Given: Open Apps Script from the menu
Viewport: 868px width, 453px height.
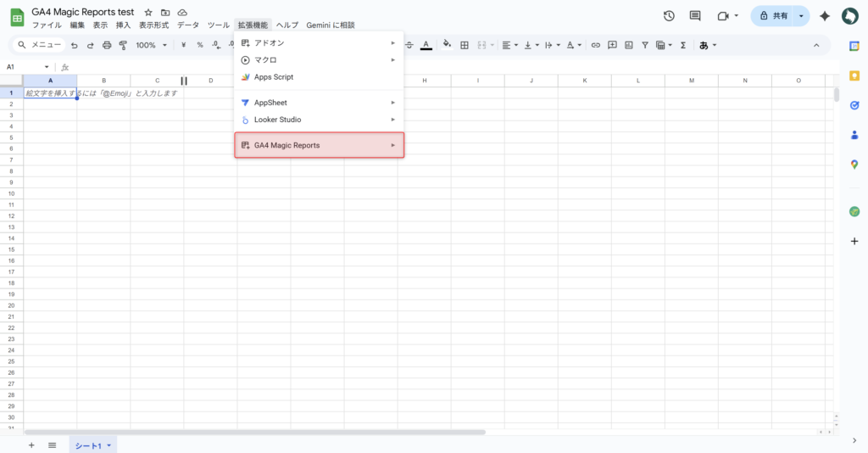Looking at the screenshot, I should coord(319,77).
